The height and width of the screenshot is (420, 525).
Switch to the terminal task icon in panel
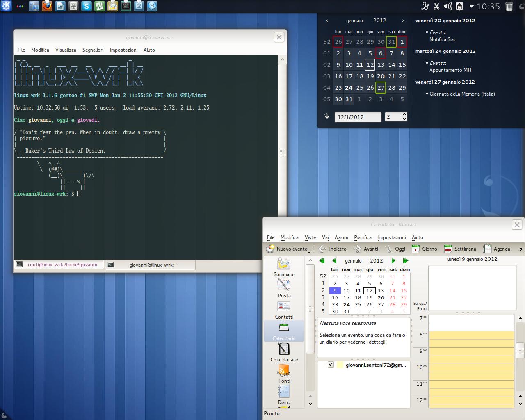tap(126, 6)
